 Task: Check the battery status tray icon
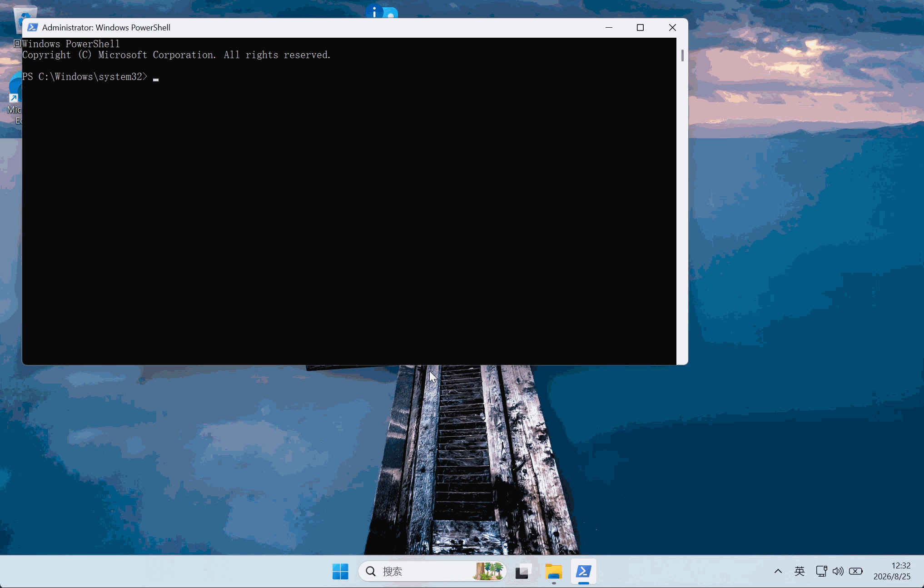pyautogui.click(x=856, y=571)
